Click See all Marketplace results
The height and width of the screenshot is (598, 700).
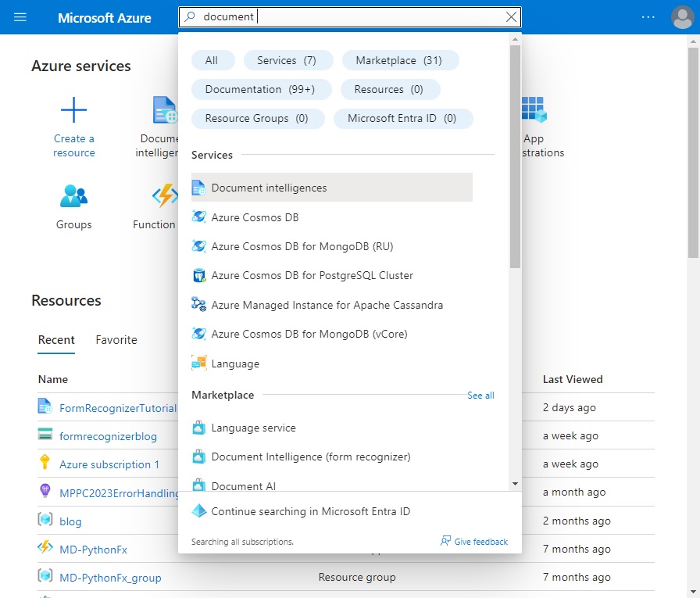click(480, 396)
